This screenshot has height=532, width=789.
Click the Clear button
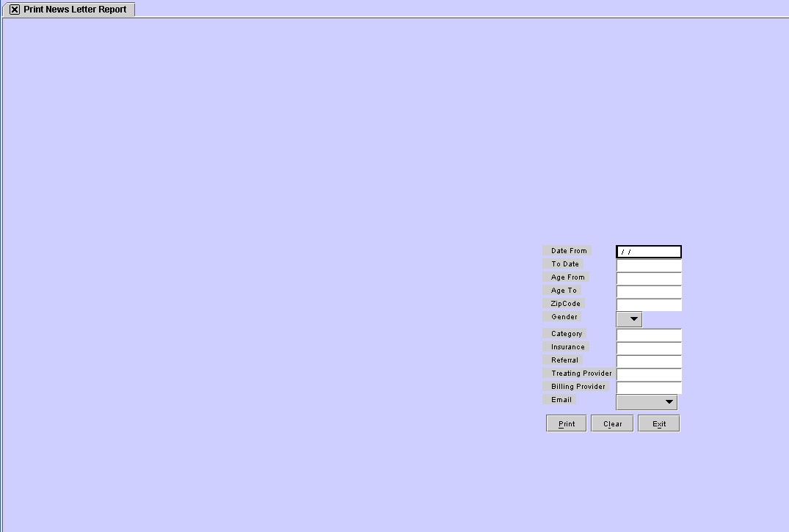pos(612,423)
